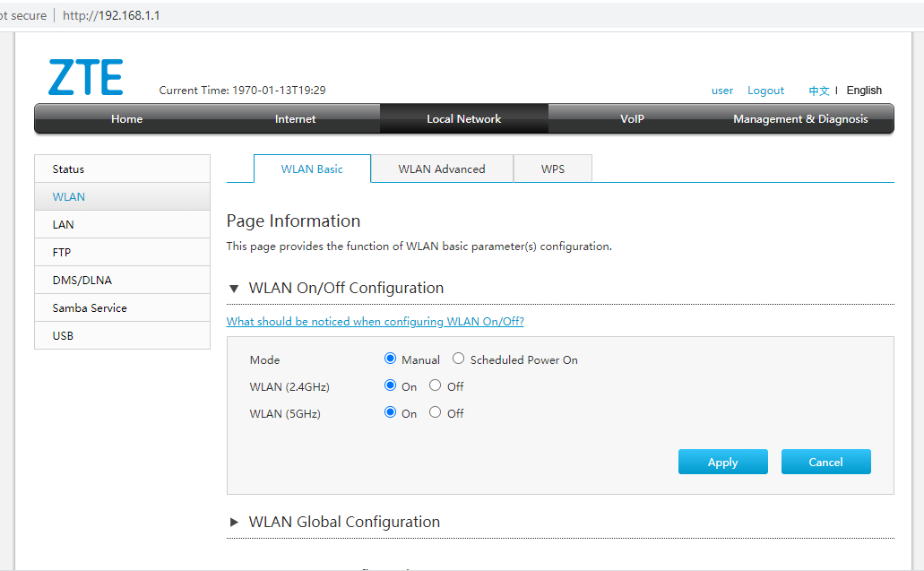Set WLAN 2.4GHz to On
924x571 pixels.
click(390, 385)
